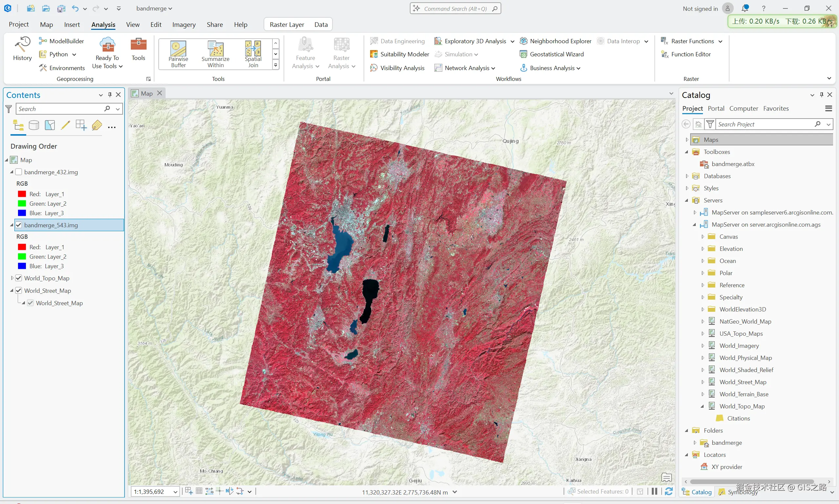Screen dimensions: 839x504
Task: Click the Contents Search field
Action: click(x=60, y=109)
